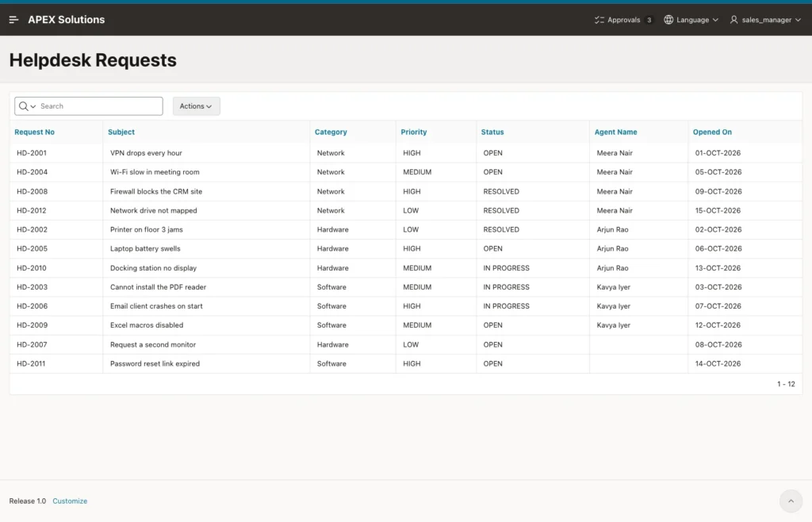Select request number HD-2008
The height and width of the screenshot is (522, 812).
click(x=32, y=191)
